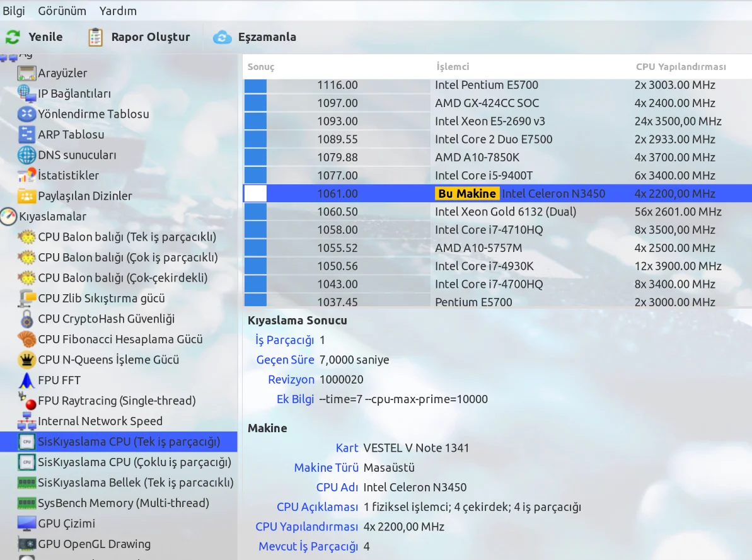Select the Intel Core i7-4710HQ row
The height and width of the screenshot is (560, 752).
pyautogui.click(x=498, y=230)
